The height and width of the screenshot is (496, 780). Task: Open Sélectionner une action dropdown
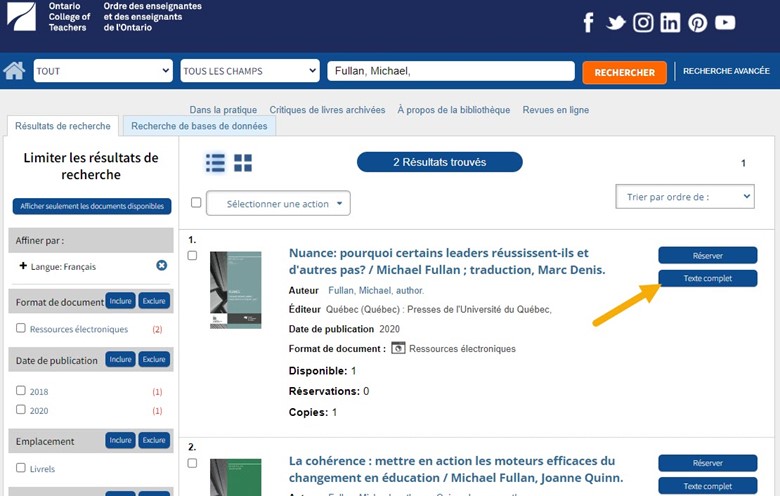click(278, 203)
